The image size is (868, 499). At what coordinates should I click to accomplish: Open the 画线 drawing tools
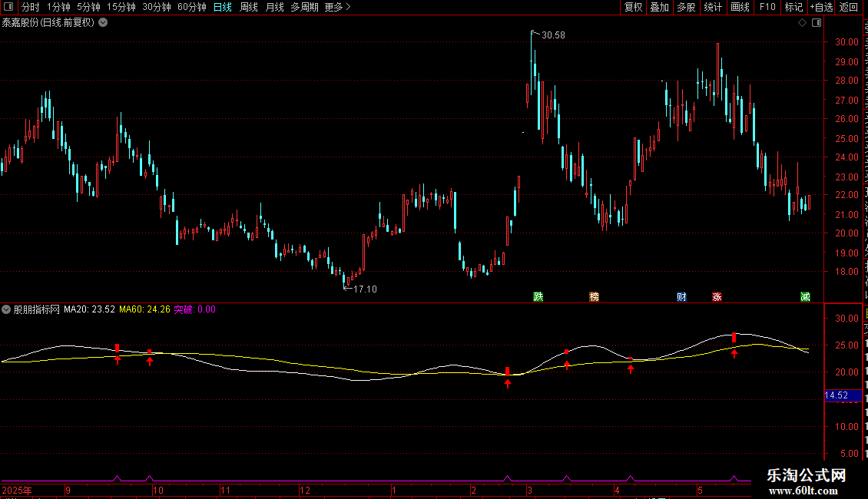[x=740, y=7]
